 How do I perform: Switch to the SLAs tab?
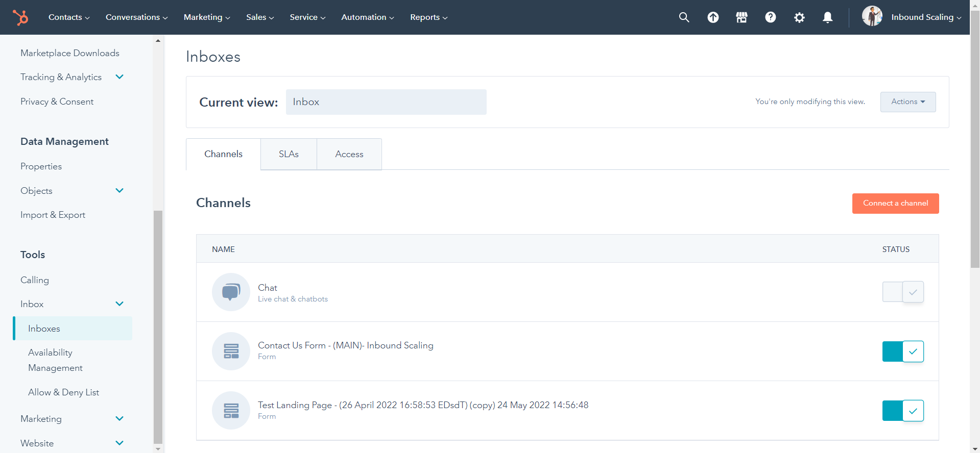point(289,154)
